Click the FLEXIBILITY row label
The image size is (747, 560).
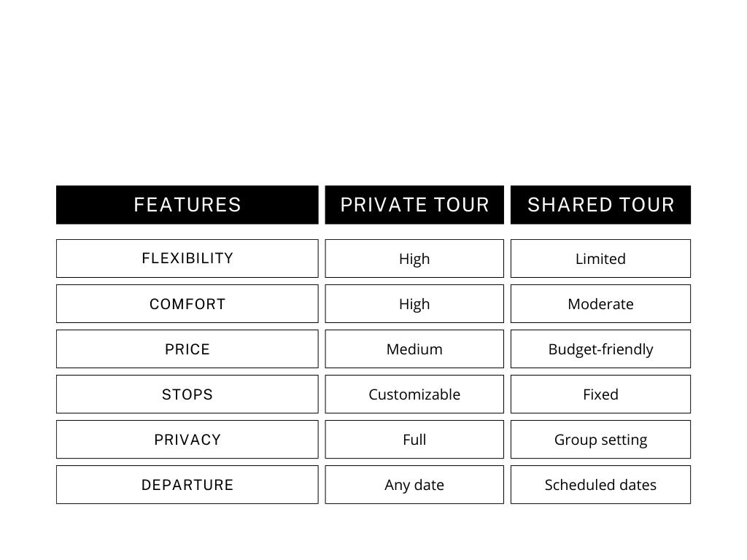[187, 259]
